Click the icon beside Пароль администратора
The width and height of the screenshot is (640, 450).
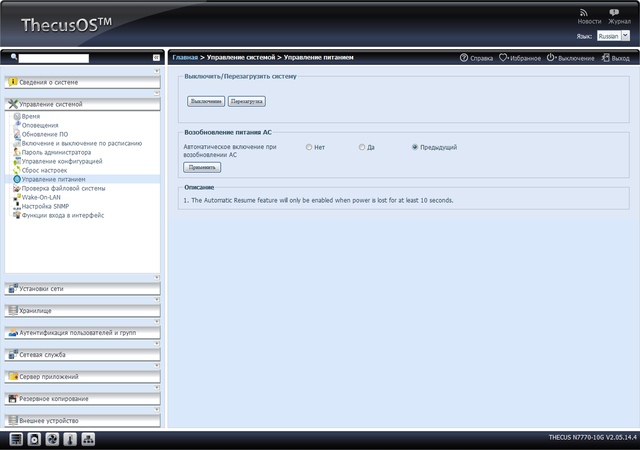point(17,152)
